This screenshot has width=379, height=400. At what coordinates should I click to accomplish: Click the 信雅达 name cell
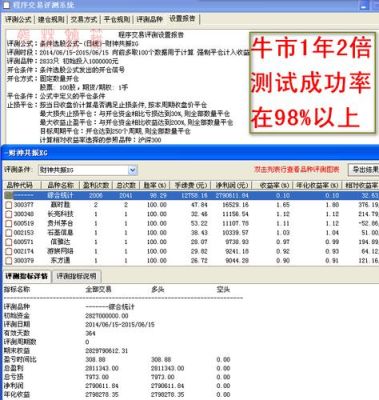60,242
